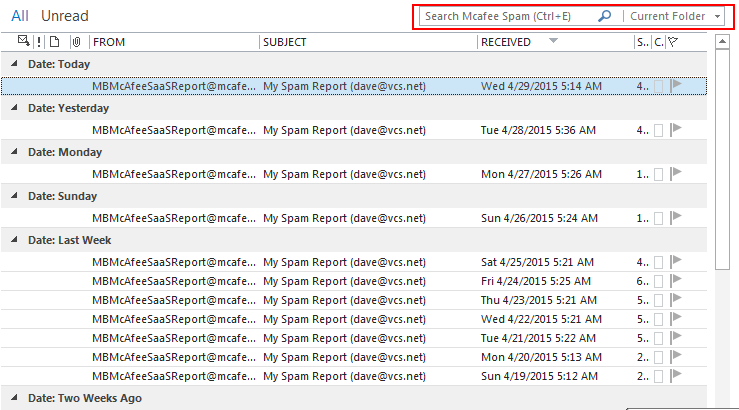The height and width of the screenshot is (410, 739).
Task: Sort by the size S.. column header
Action: [643, 42]
